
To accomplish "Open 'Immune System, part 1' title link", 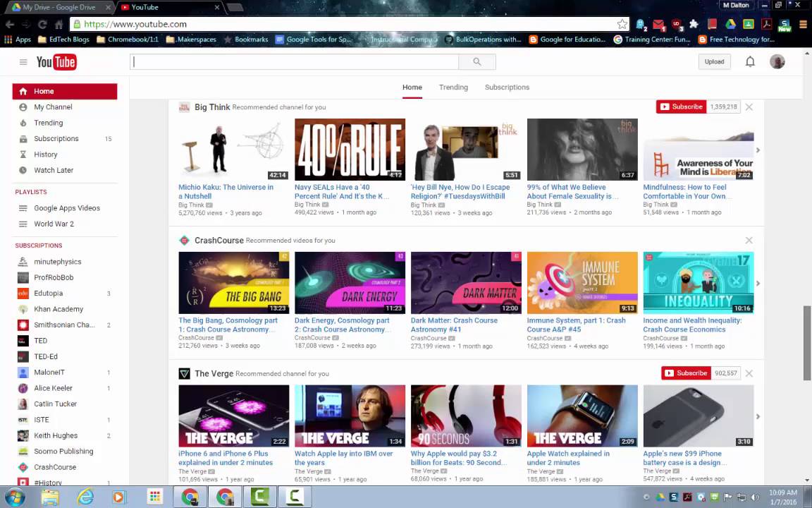I will [577, 325].
